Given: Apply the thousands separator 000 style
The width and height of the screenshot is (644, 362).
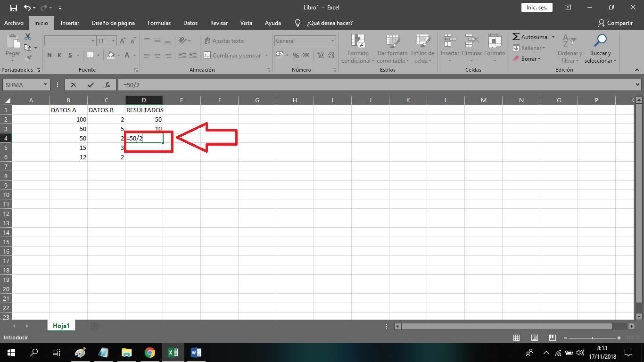Looking at the screenshot, I should coord(306,55).
